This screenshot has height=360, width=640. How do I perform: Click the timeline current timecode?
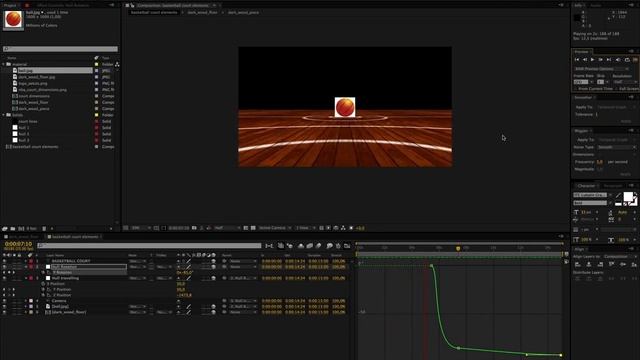coord(18,244)
